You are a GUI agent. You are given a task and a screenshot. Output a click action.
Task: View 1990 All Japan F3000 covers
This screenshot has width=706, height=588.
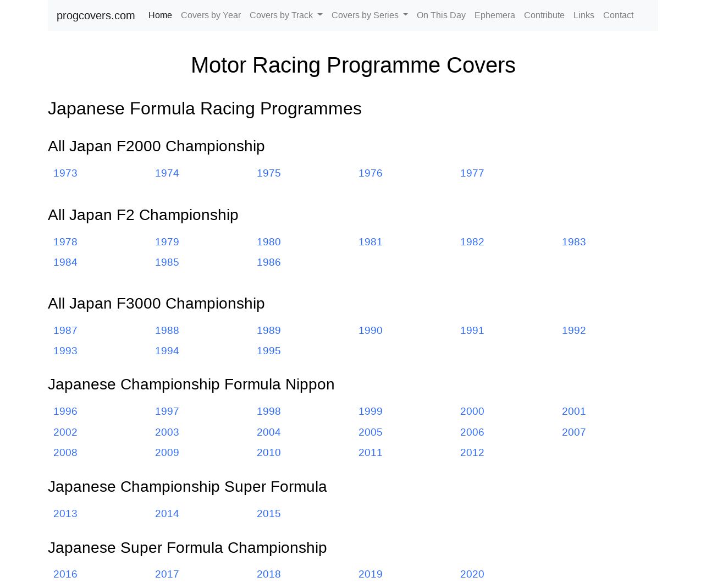(x=370, y=331)
